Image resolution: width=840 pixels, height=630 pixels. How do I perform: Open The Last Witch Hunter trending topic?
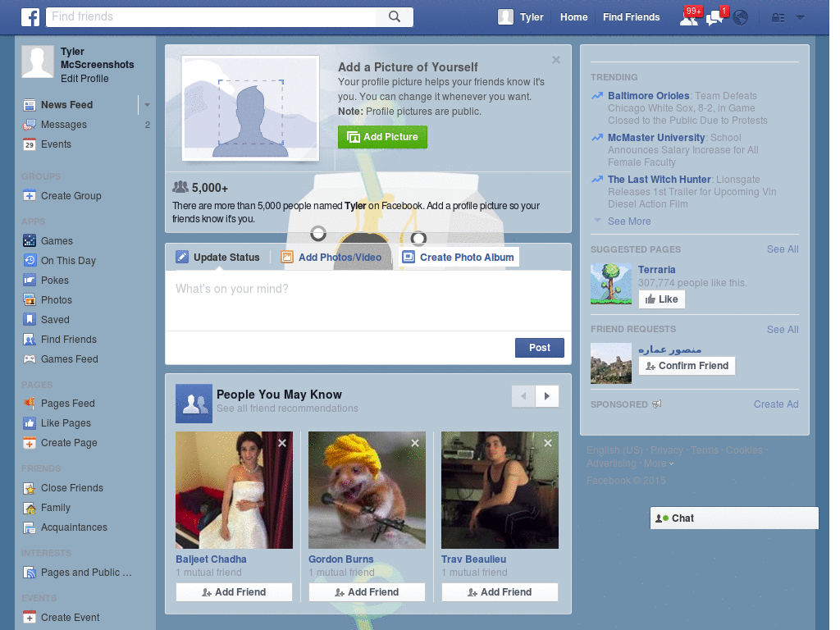659,180
